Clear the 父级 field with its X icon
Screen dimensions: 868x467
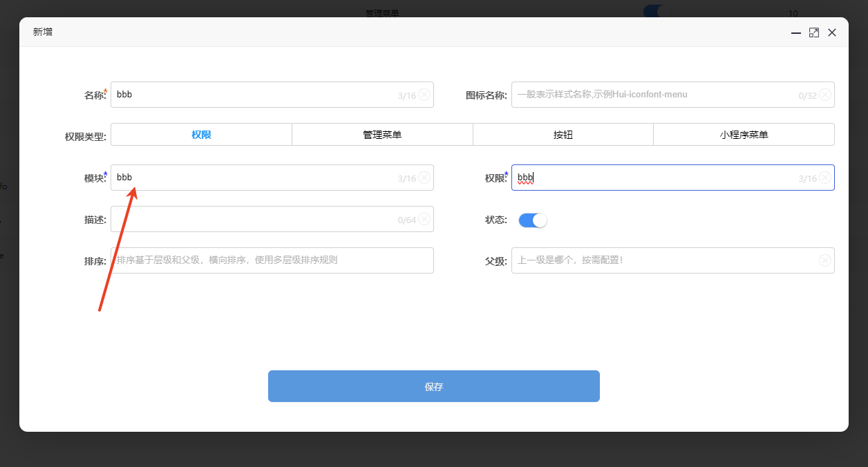tap(825, 260)
